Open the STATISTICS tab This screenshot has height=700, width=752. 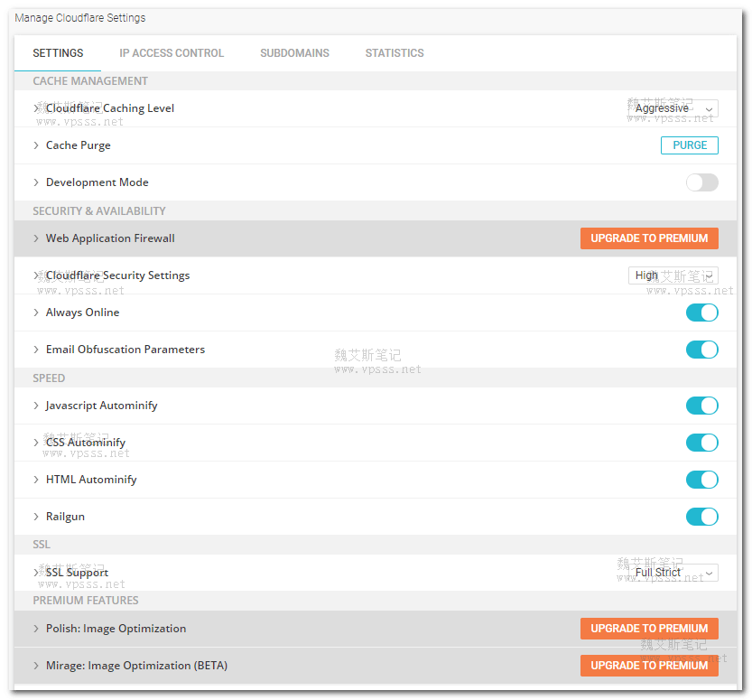coord(395,53)
